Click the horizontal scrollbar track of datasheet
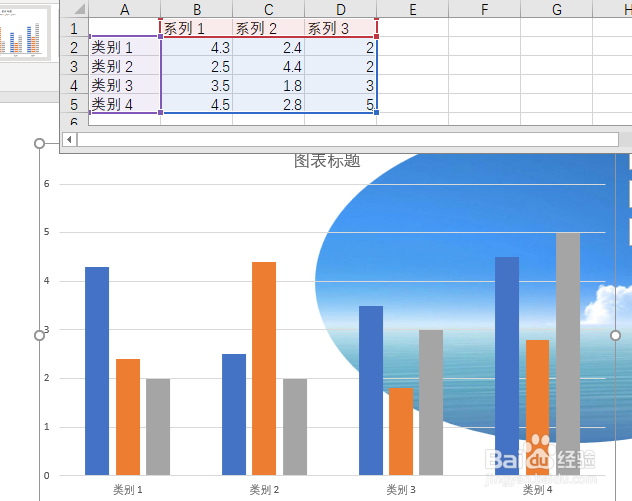632x501 pixels. [348, 139]
